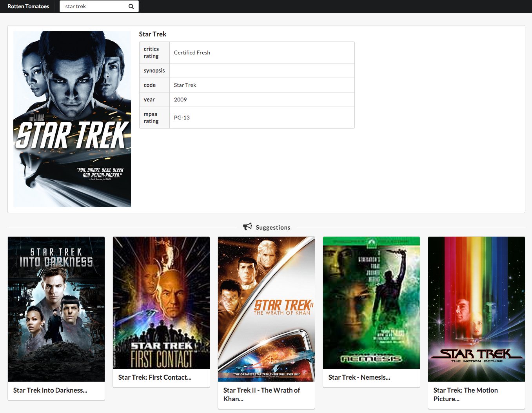Click the Suggestions megaphone icon

click(x=247, y=226)
